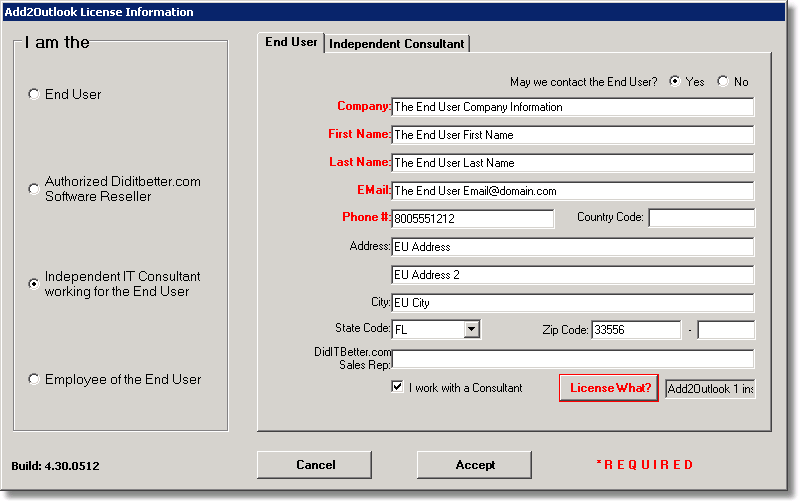Image resolution: width=800 pixels, height=503 pixels.
Task: Click the *REQUIRED red label
Action: click(645, 465)
